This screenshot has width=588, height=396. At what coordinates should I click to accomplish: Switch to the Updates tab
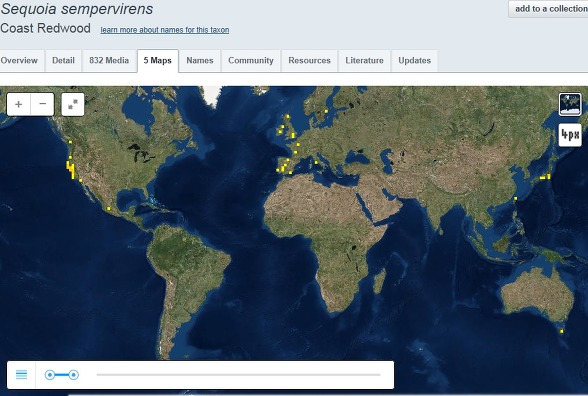click(415, 61)
